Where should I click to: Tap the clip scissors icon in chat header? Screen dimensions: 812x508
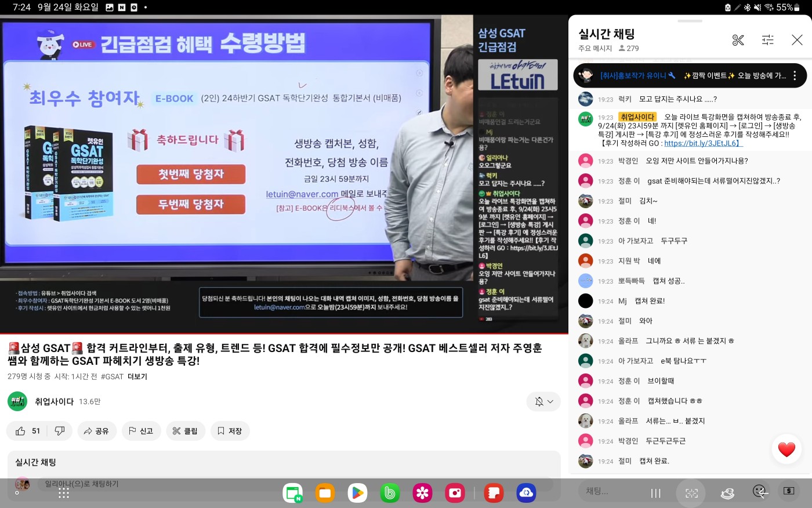(738, 40)
